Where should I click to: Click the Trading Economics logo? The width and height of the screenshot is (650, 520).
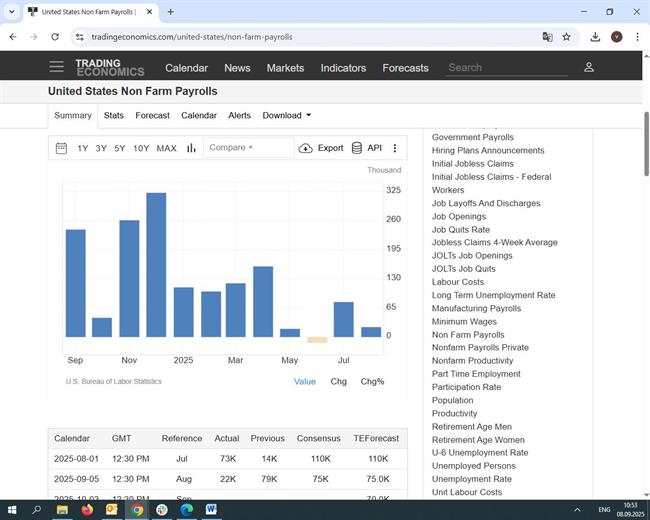[x=110, y=68]
